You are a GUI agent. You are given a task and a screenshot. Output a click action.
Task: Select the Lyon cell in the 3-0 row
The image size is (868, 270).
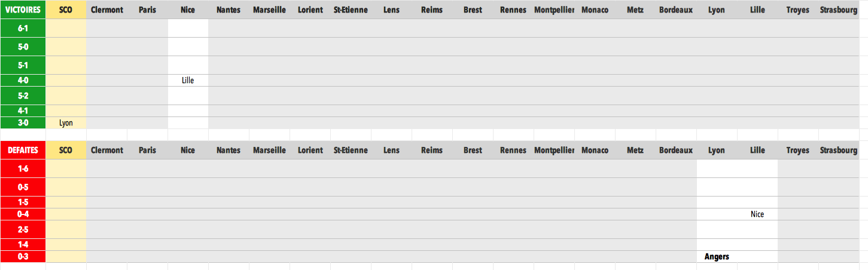click(66, 122)
